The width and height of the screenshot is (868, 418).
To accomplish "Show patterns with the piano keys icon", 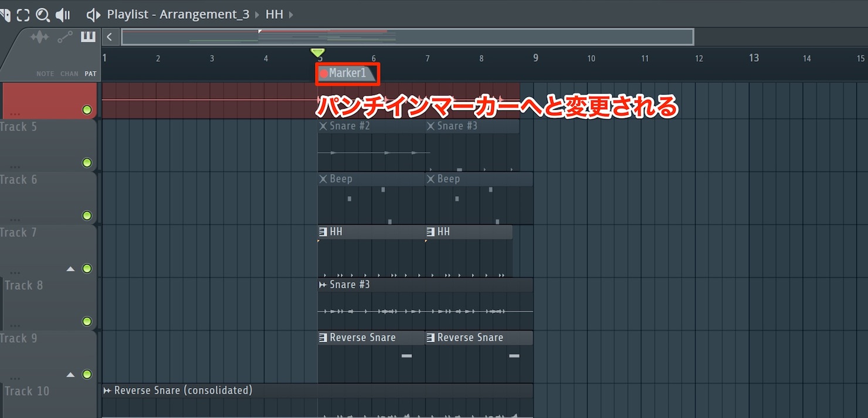I will coord(88,37).
